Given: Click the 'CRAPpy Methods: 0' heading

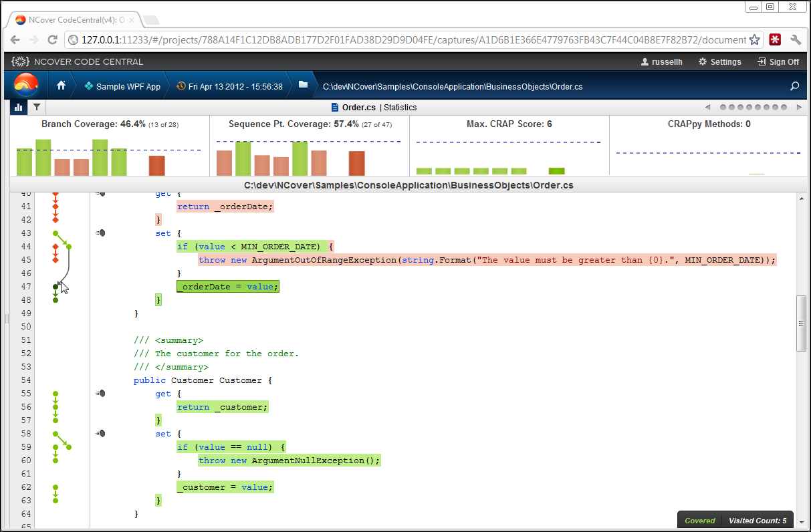Looking at the screenshot, I should point(709,124).
